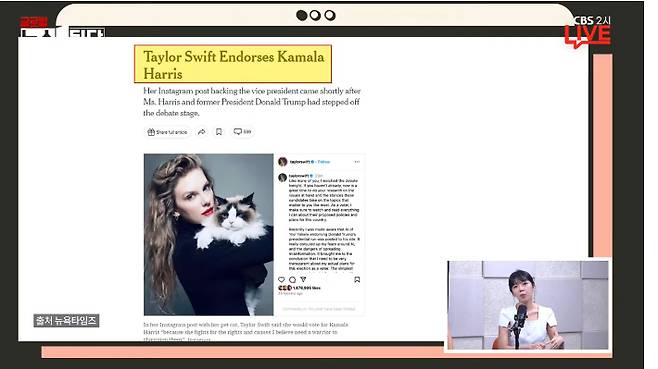Click the taylorswift profile avatar in the post header
Viewport: 658px width, 369px height.
click(x=283, y=162)
